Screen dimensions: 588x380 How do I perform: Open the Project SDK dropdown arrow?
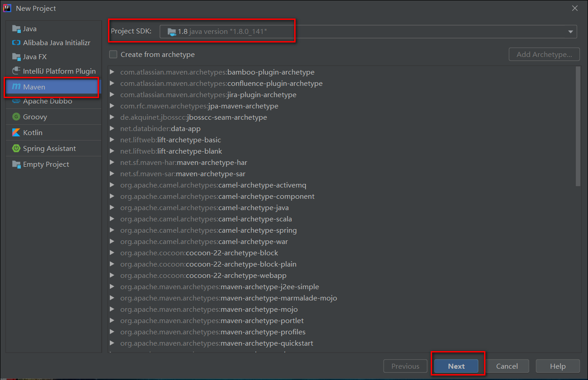pos(570,32)
